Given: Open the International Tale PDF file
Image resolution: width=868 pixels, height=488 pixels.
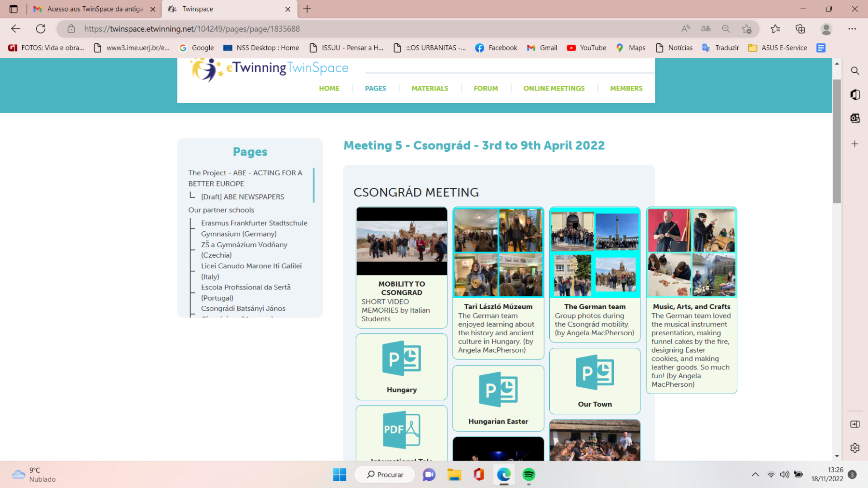Looking at the screenshot, I should (402, 433).
